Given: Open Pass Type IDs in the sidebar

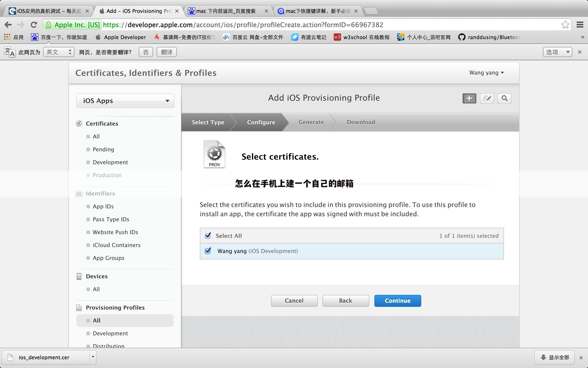Looking at the screenshot, I should click(x=111, y=219).
